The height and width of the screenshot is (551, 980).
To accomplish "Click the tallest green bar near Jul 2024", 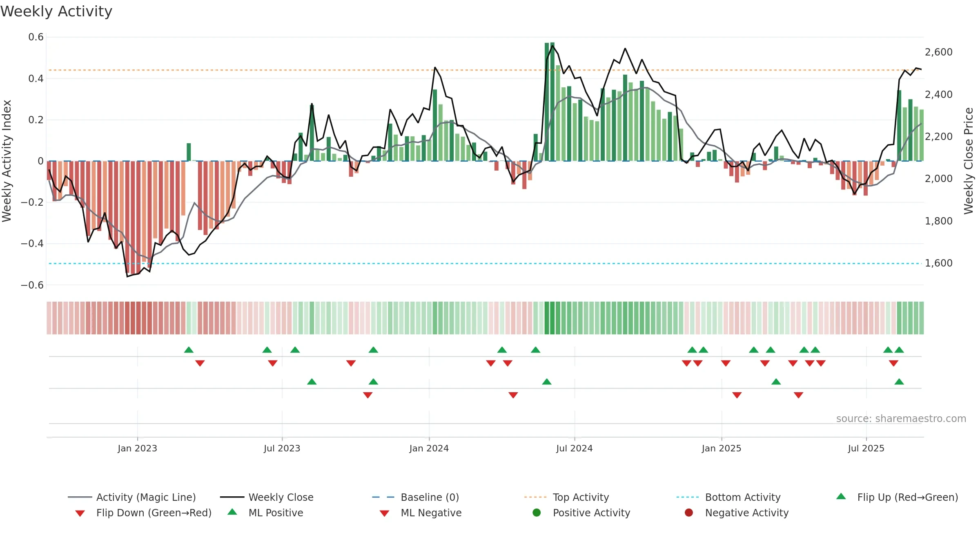I will coord(552,102).
